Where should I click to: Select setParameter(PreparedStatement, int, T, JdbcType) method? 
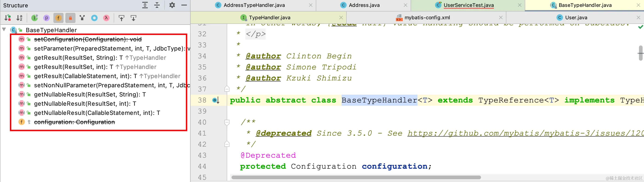click(112, 48)
